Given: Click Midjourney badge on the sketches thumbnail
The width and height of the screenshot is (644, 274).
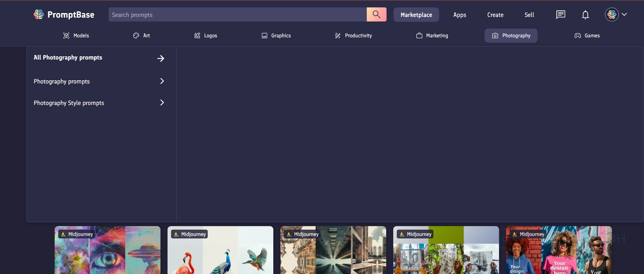Looking at the screenshot, I should pos(415,234).
